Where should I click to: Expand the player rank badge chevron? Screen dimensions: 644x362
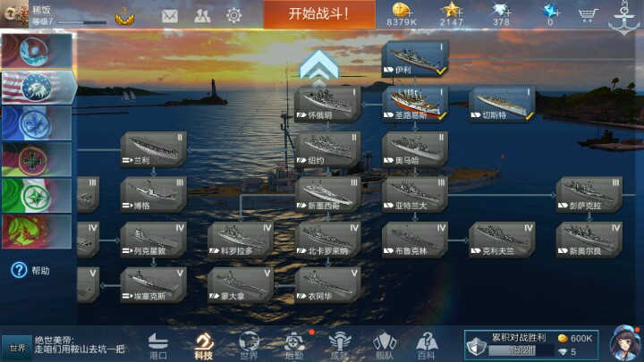tap(124, 18)
